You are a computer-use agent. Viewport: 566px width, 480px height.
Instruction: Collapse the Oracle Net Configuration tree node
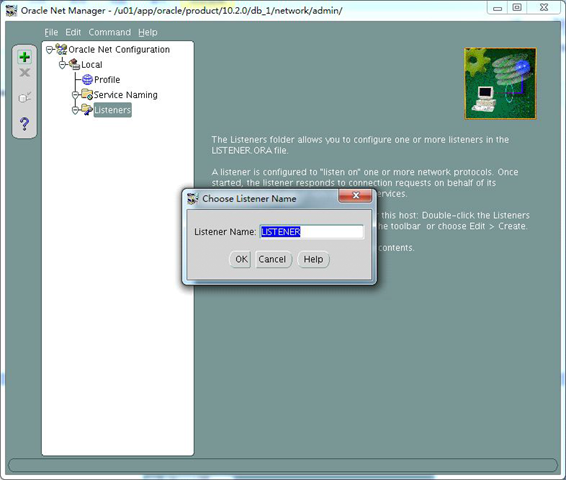(49, 50)
